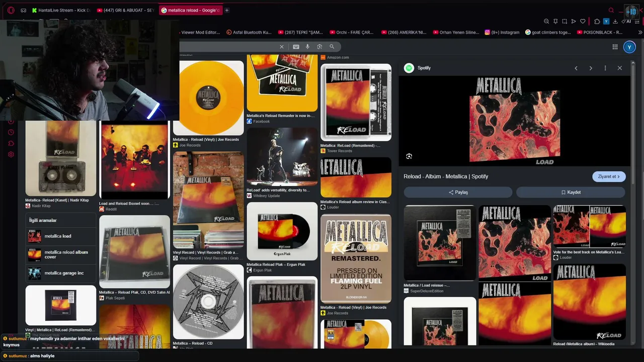
Task: Open sidebar history clock icon
Action: (x=11, y=132)
